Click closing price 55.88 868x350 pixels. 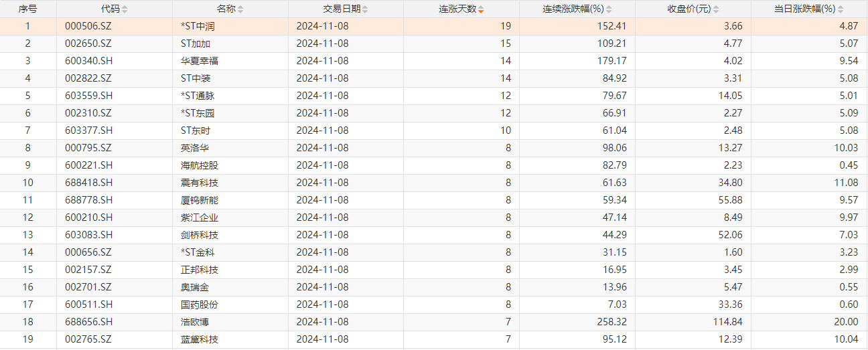(x=731, y=200)
